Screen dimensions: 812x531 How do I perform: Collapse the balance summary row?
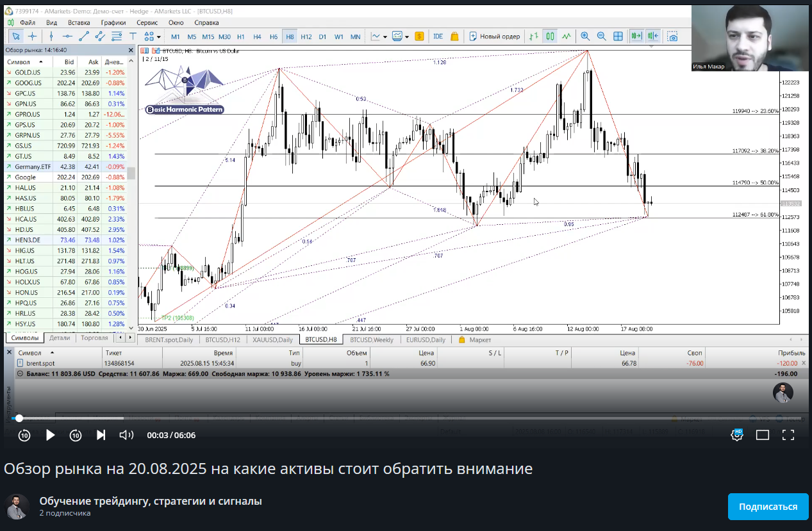[x=20, y=373]
